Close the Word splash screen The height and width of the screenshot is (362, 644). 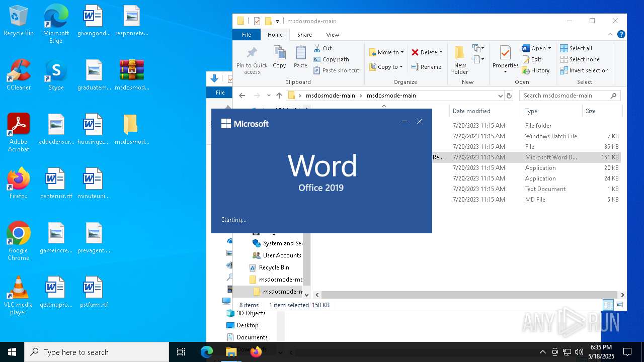pos(420,121)
